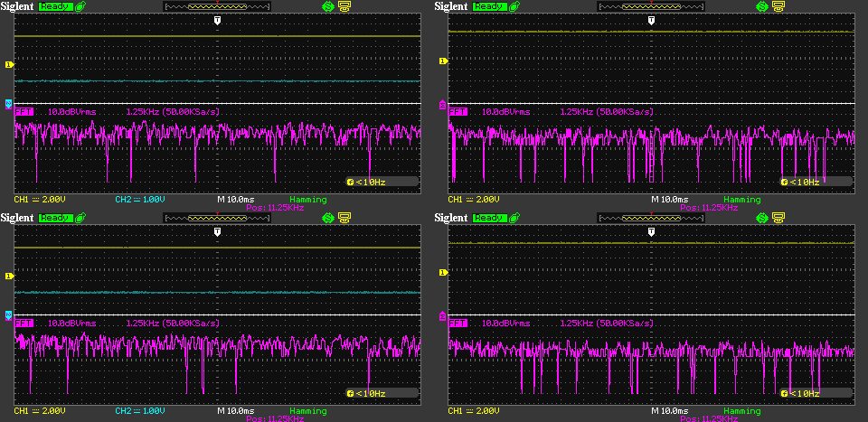Open the CH2 1.00V scale in bottom-left scope

(x=141, y=411)
